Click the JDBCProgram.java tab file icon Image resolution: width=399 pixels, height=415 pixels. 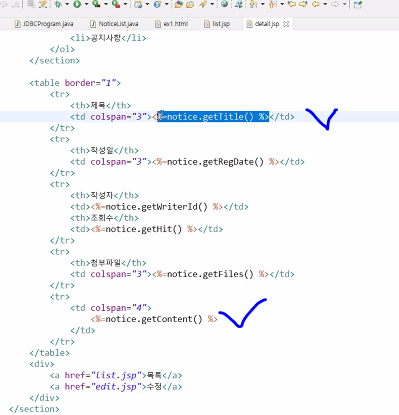click(x=17, y=24)
